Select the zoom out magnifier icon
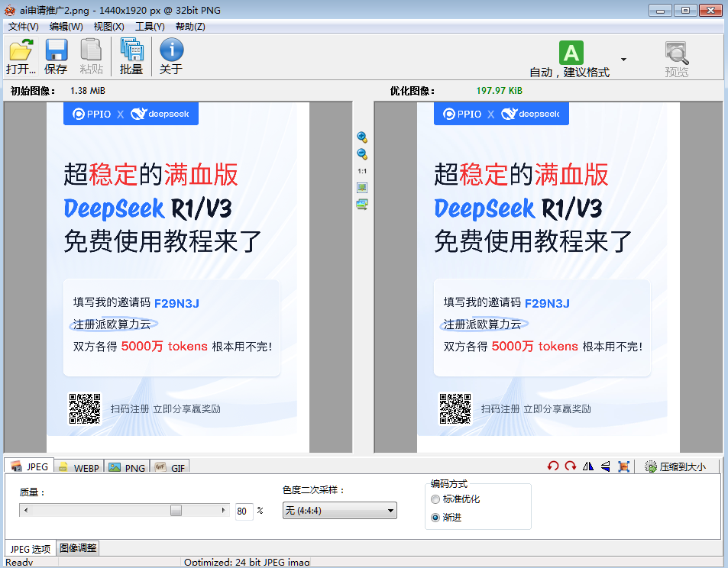Screen dimensions: 728x568 point(362,153)
